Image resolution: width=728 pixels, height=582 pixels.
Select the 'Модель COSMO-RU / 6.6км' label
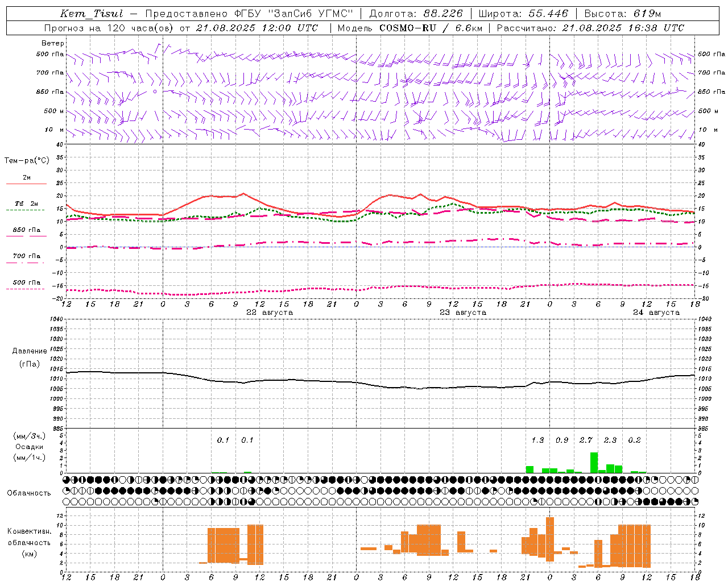point(410,28)
